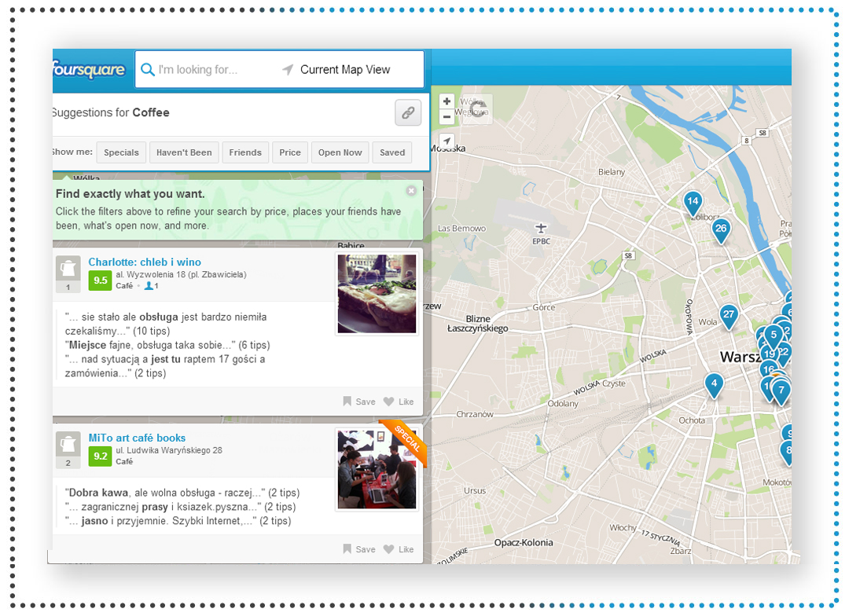Select map pin number 14
849x616 pixels.
pyautogui.click(x=692, y=202)
